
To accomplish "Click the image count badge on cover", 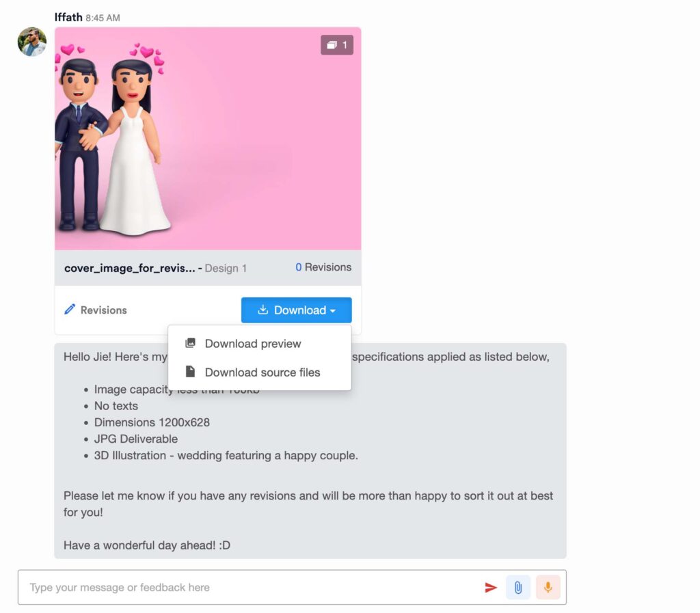I will 336,45.
